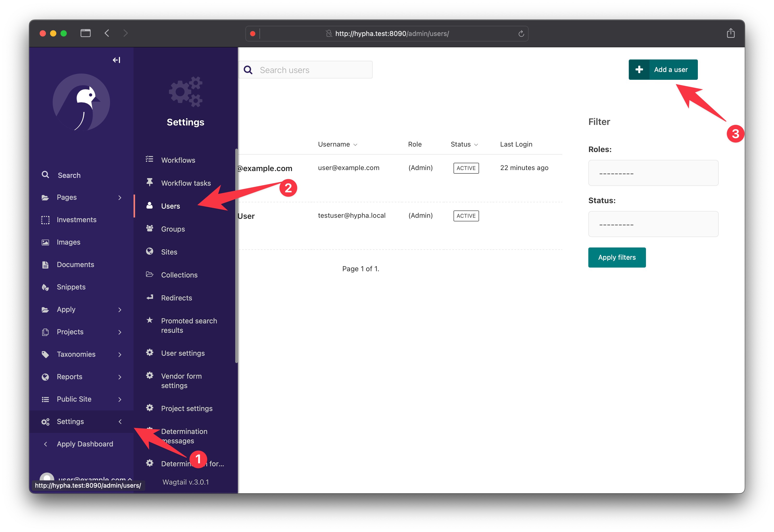Click the browser share icon

[730, 33]
